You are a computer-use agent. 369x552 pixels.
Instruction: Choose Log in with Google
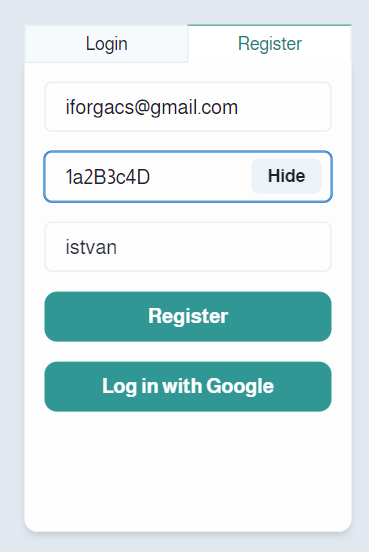pos(188,387)
